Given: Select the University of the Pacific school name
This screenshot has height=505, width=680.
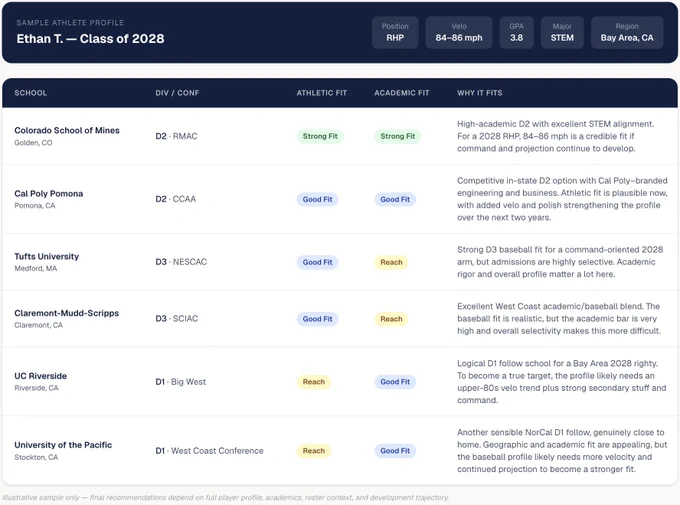Looking at the screenshot, I should 63,445.
